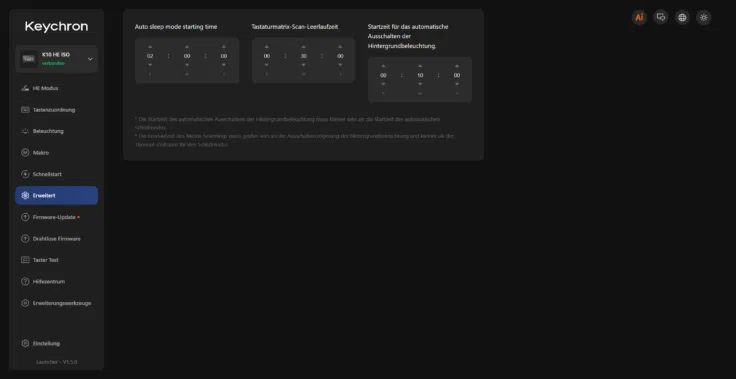Increase seconds of Auto sleep mode time

tap(223, 47)
